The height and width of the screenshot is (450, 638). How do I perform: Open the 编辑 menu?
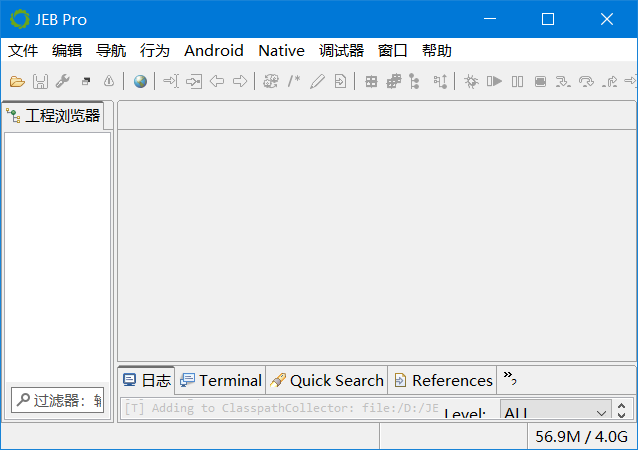coord(67,51)
